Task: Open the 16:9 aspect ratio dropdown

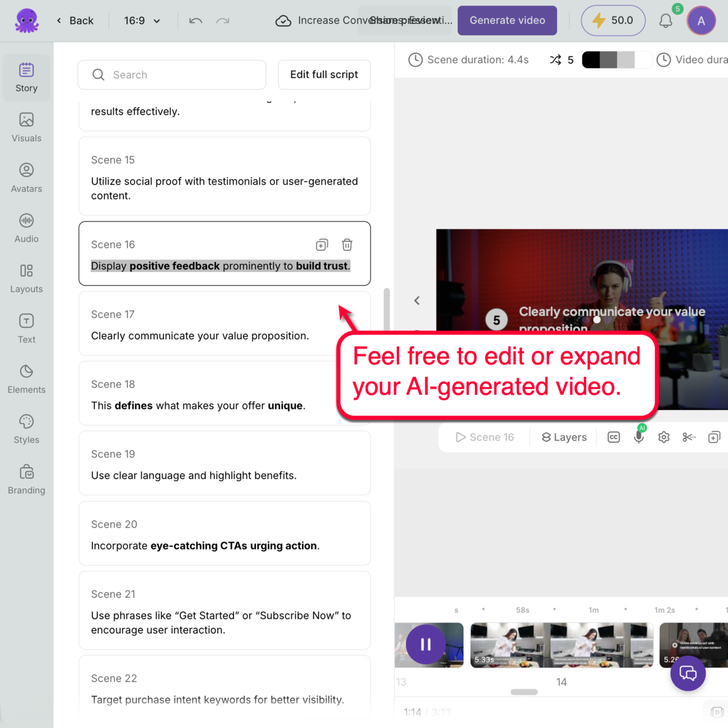Action: click(x=142, y=21)
